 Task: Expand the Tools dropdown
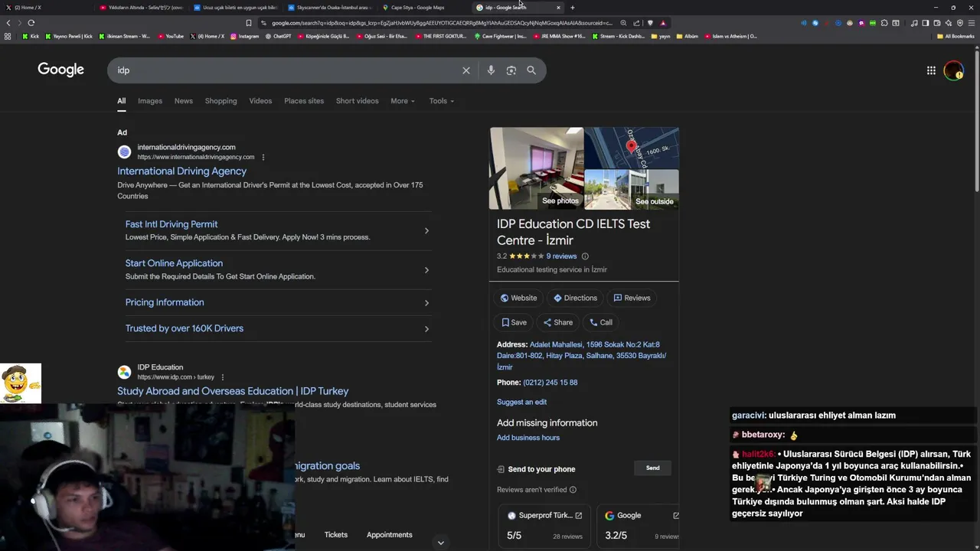point(442,101)
